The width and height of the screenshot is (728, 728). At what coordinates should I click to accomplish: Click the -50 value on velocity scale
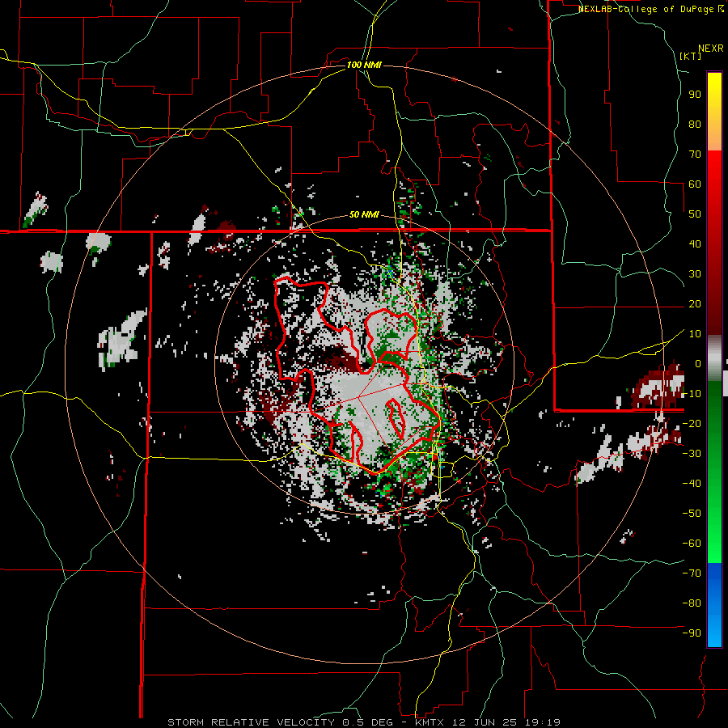[x=692, y=514]
